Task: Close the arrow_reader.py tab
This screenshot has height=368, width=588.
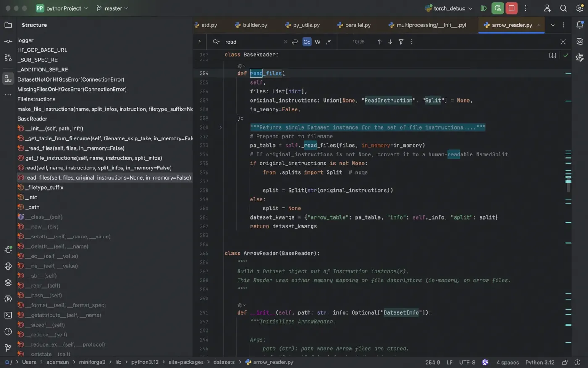Action: point(538,25)
